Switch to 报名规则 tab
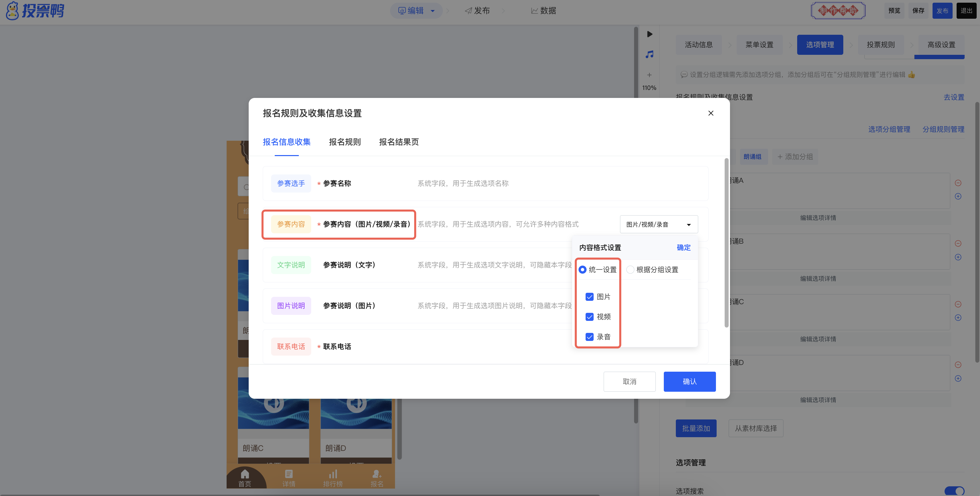980x496 pixels. click(345, 142)
